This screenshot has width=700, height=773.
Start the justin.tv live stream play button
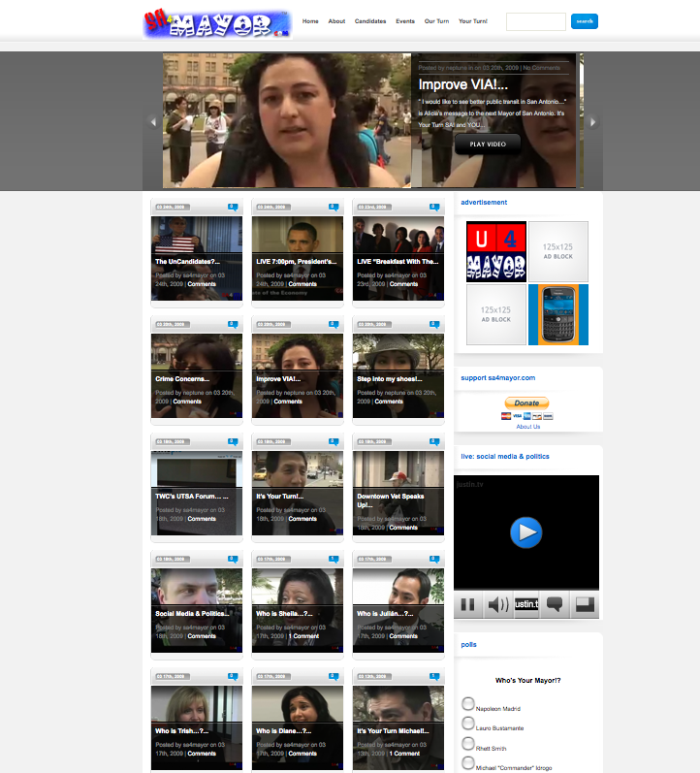[526, 532]
